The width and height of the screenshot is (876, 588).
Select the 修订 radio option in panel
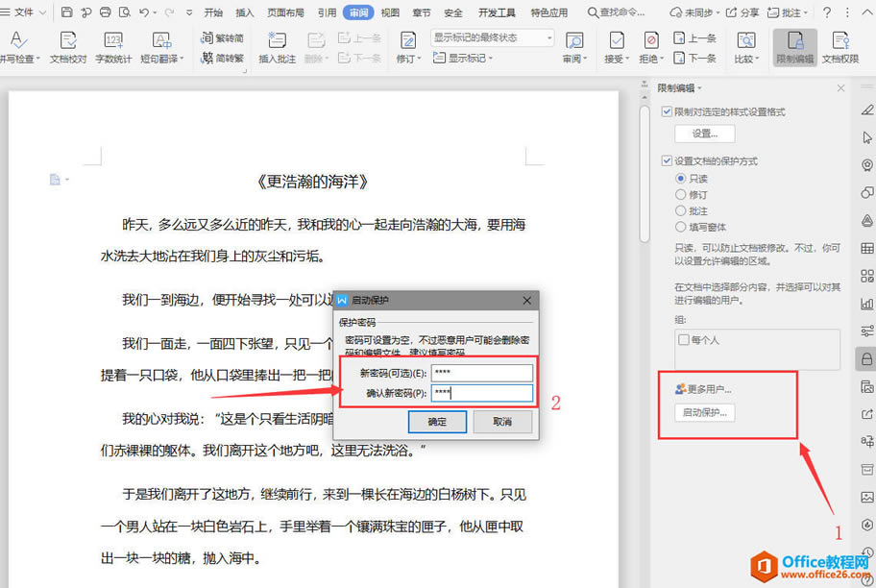[680, 194]
